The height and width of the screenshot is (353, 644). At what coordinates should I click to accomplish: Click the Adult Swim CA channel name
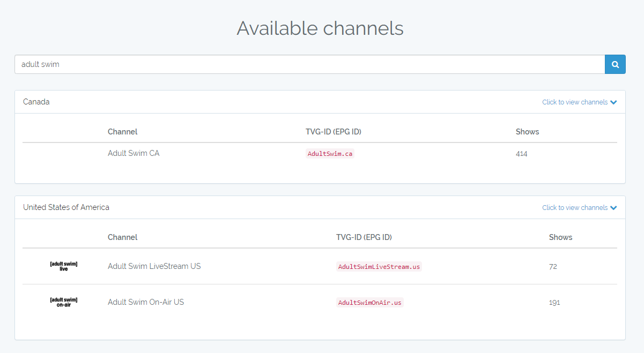pos(134,153)
